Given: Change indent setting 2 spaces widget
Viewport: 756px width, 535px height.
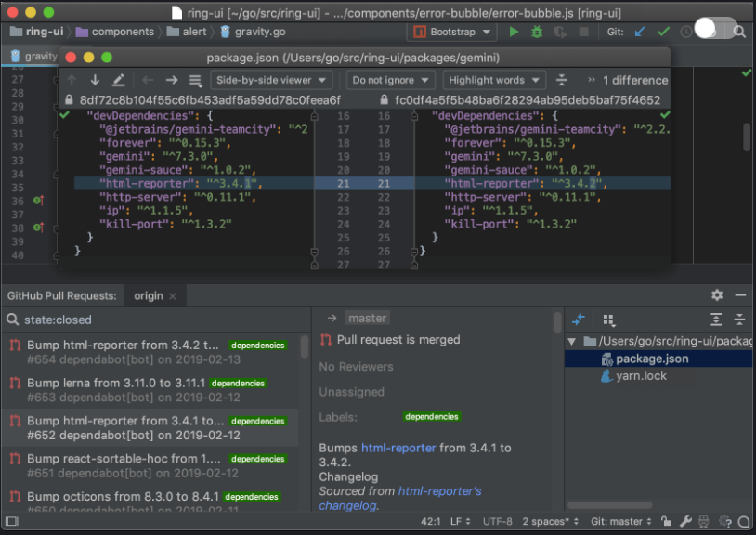Looking at the screenshot, I should point(550,521).
